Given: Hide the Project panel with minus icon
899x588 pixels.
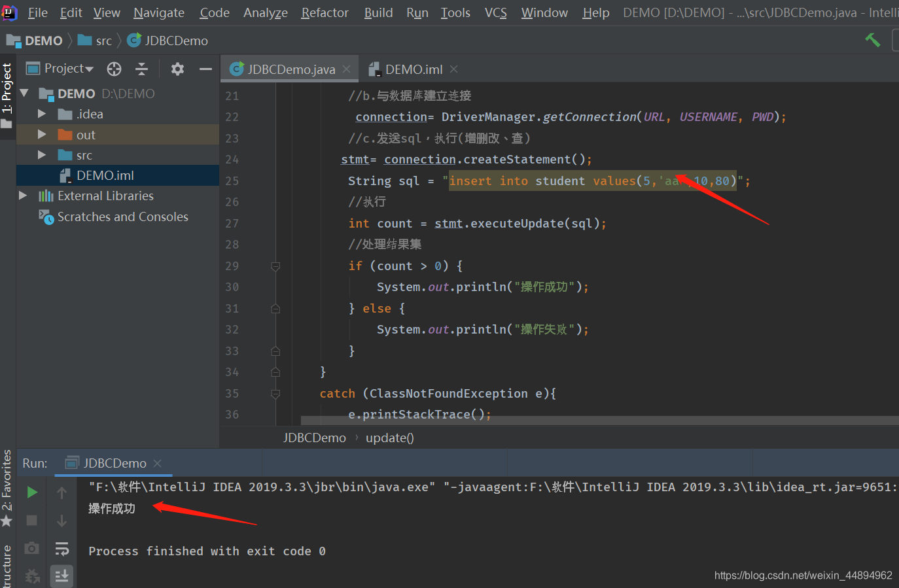Looking at the screenshot, I should point(205,69).
